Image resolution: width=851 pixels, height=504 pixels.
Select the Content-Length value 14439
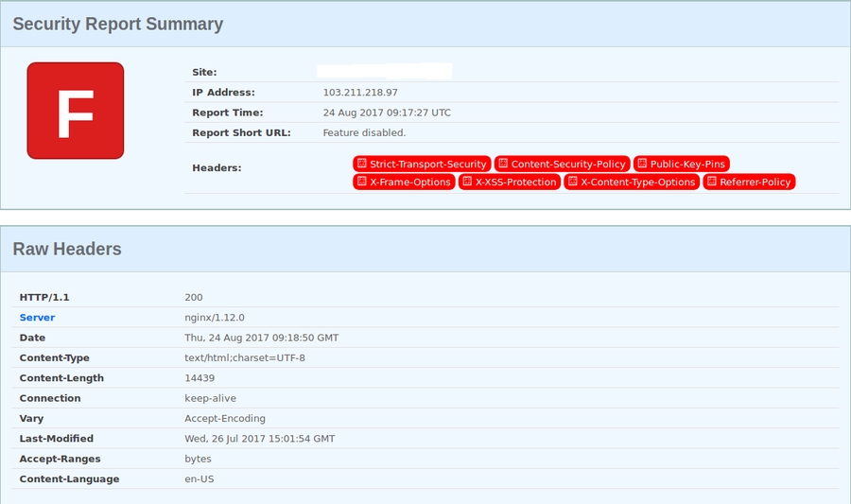tap(198, 378)
